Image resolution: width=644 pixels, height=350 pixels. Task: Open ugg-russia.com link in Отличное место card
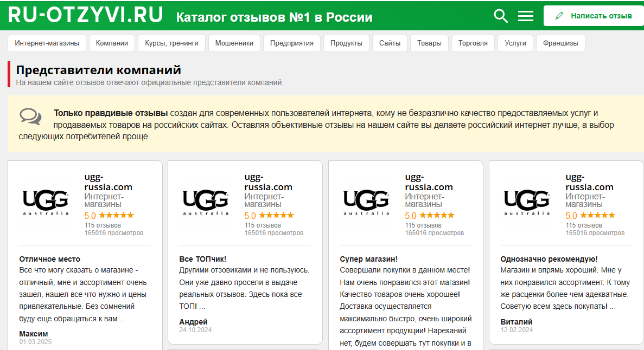pos(109,182)
